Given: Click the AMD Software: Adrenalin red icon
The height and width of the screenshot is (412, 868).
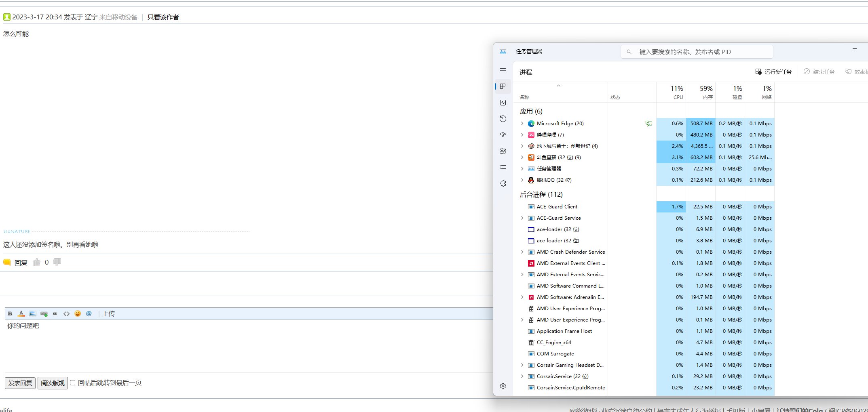Looking at the screenshot, I should (x=531, y=297).
